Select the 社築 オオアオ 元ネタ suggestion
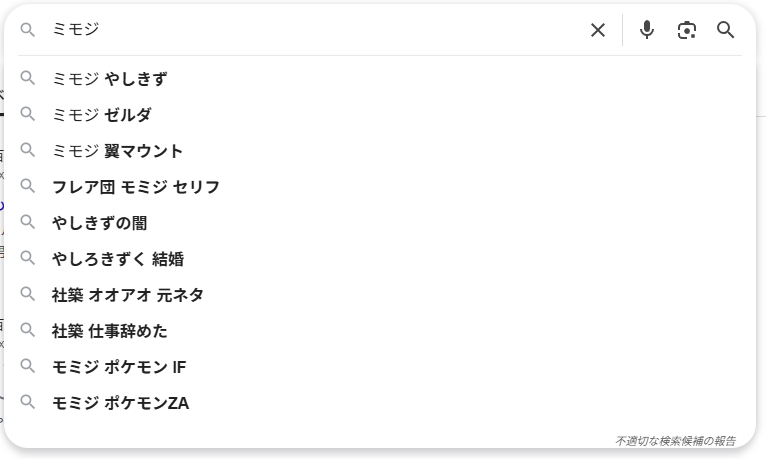Image resolution: width=766 pixels, height=459 pixels. pos(128,295)
